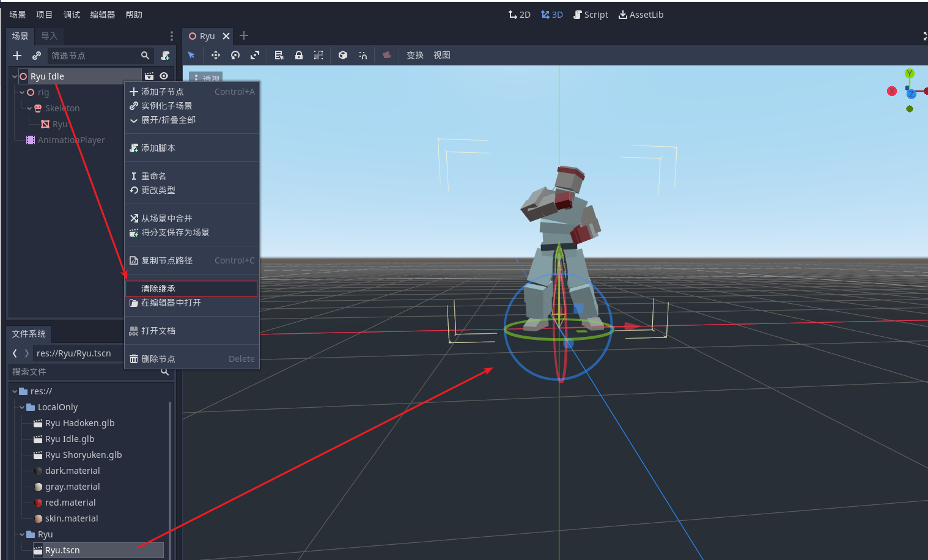Open the 变换 toolbar menu
This screenshot has height=560, width=928.
[415, 55]
